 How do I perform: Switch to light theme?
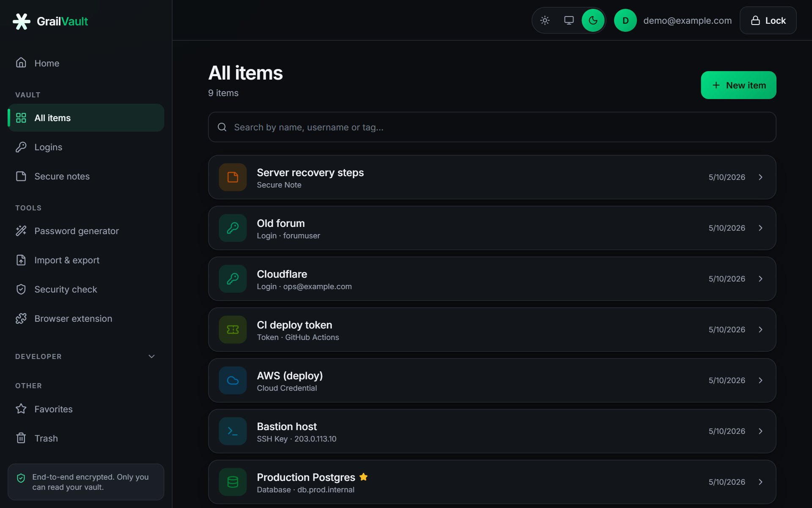545,20
